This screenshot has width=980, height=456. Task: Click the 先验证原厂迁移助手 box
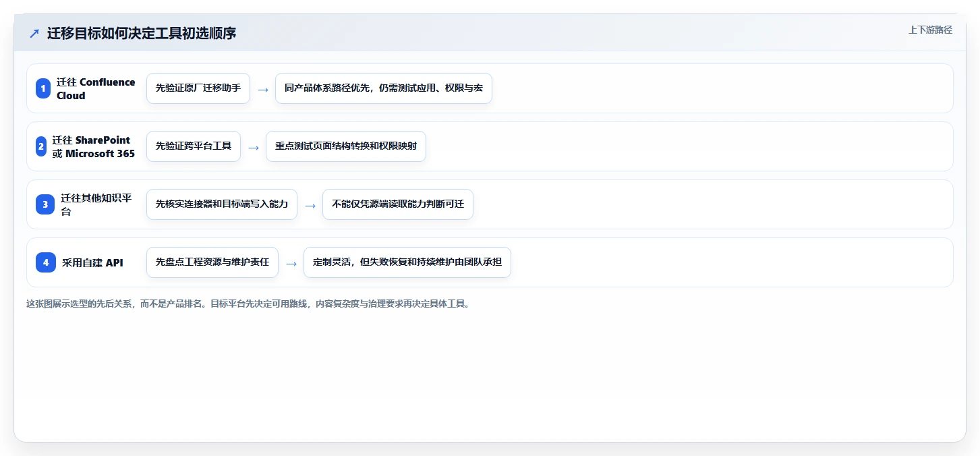tap(198, 88)
